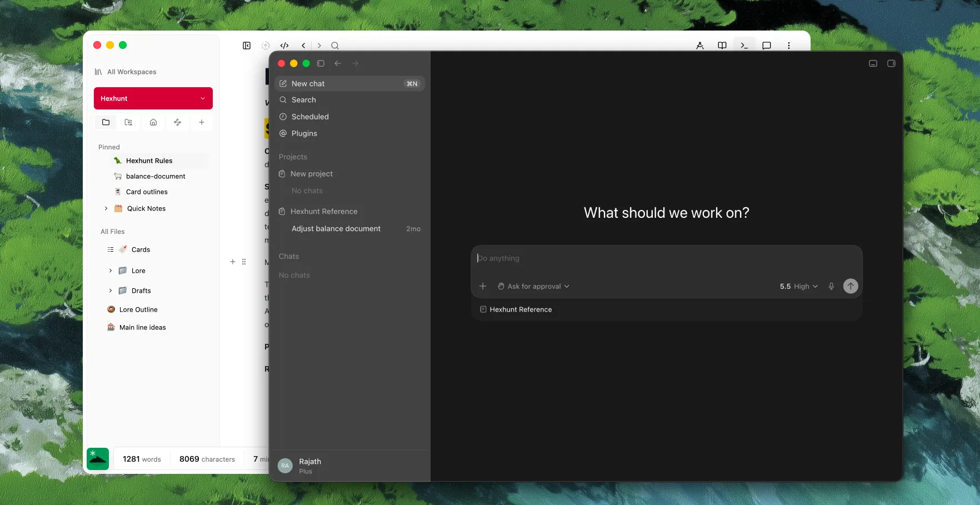Click the plus tab to add new item

202,122
